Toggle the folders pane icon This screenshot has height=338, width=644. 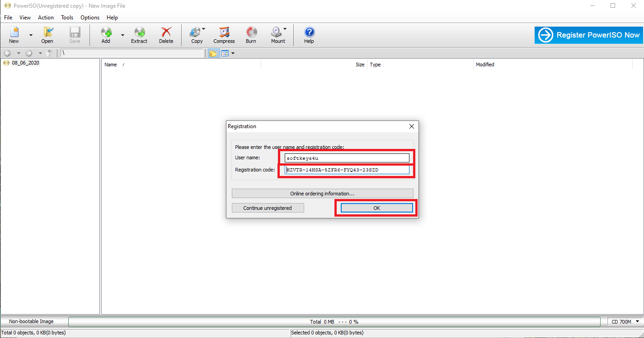213,53
